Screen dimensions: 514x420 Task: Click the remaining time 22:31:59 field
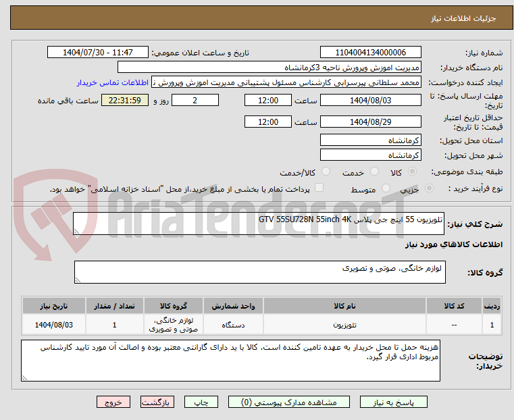(125, 100)
